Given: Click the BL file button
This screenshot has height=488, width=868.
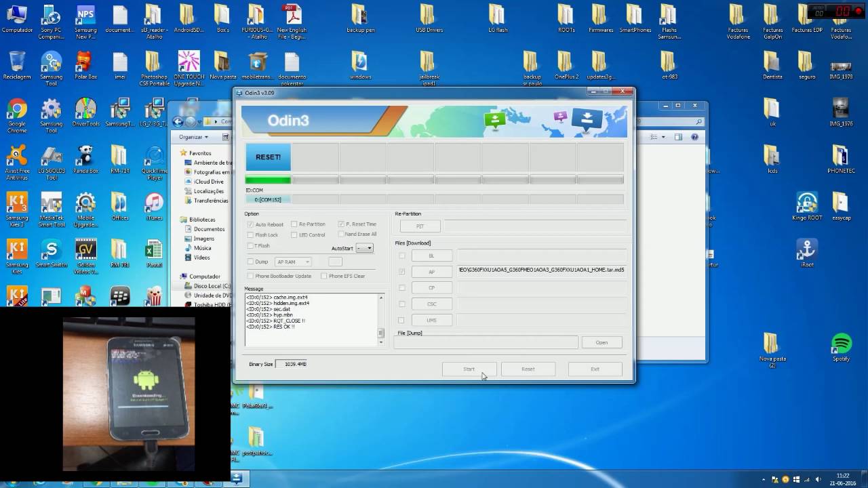Looking at the screenshot, I should 431,256.
